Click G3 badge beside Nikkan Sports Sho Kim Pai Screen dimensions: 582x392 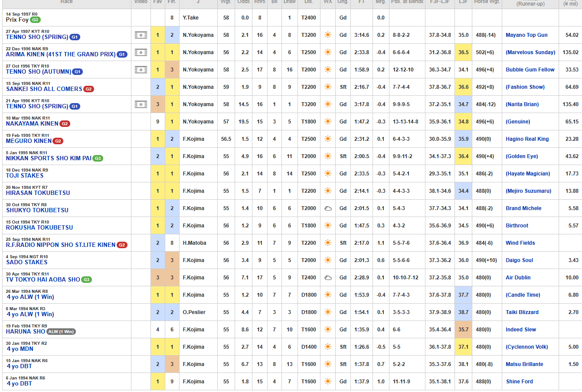[x=98, y=159]
